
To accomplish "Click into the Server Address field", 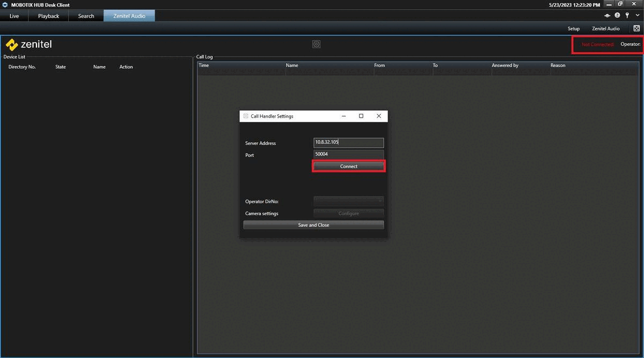I will click(x=348, y=143).
